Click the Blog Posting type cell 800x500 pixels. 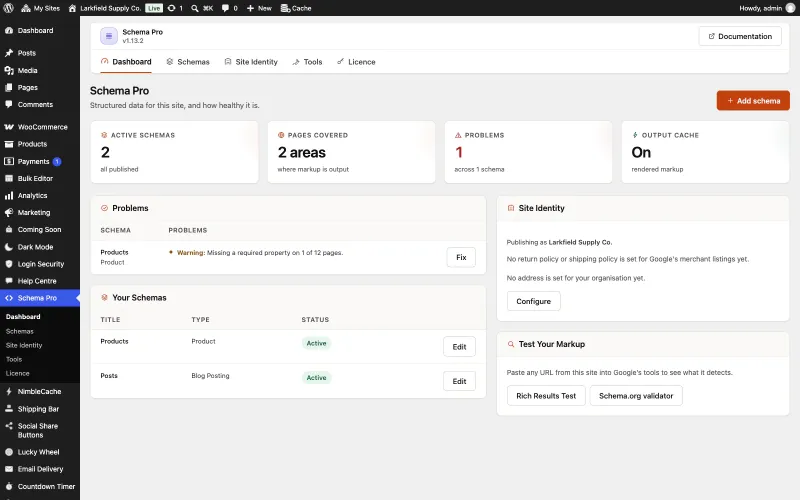(210, 376)
